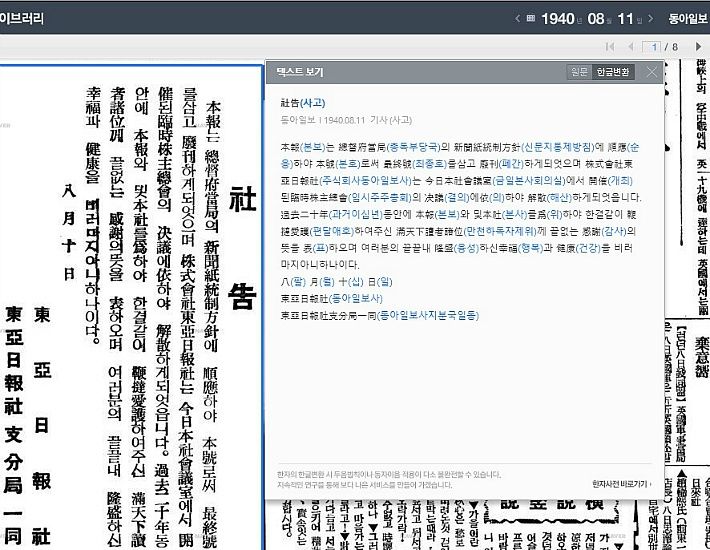The width and height of the screenshot is (710, 550).
Task: Click the word (임시주주총회)
Action: (x=379, y=197)
